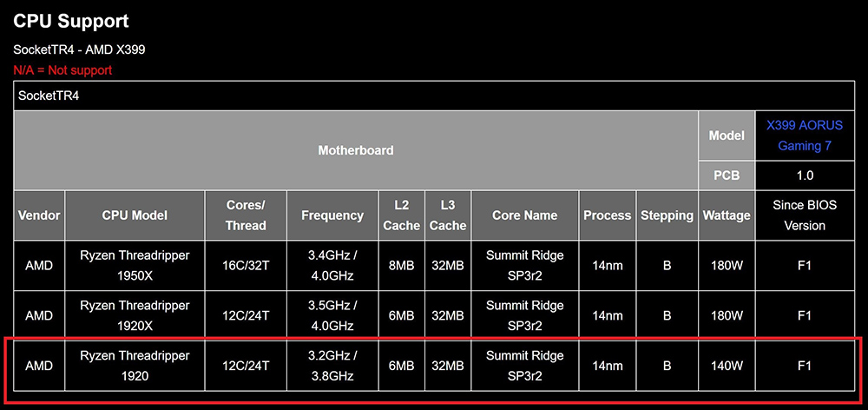Click 32MB in the 1950X row
Screen dimensions: 868x410
(448, 266)
